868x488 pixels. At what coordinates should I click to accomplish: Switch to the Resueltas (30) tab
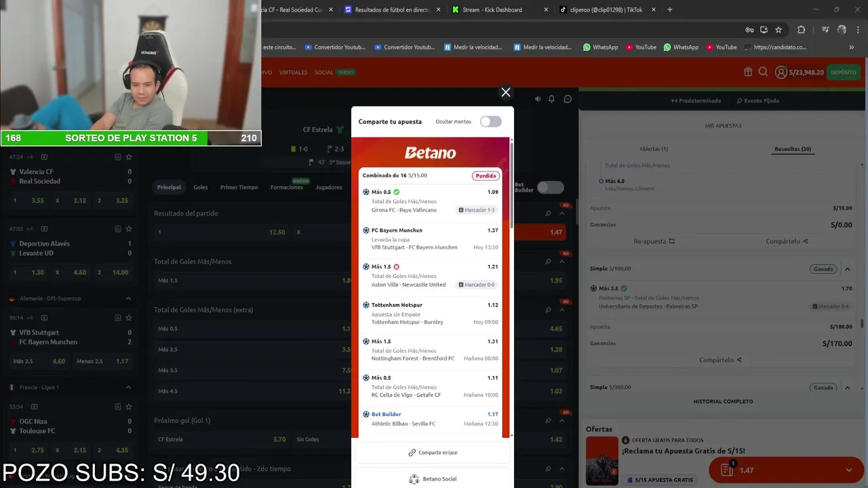click(x=793, y=149)
